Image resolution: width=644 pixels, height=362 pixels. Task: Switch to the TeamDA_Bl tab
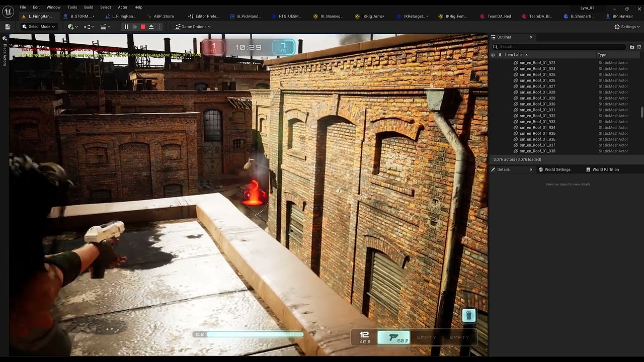click(x=537, y=16)
